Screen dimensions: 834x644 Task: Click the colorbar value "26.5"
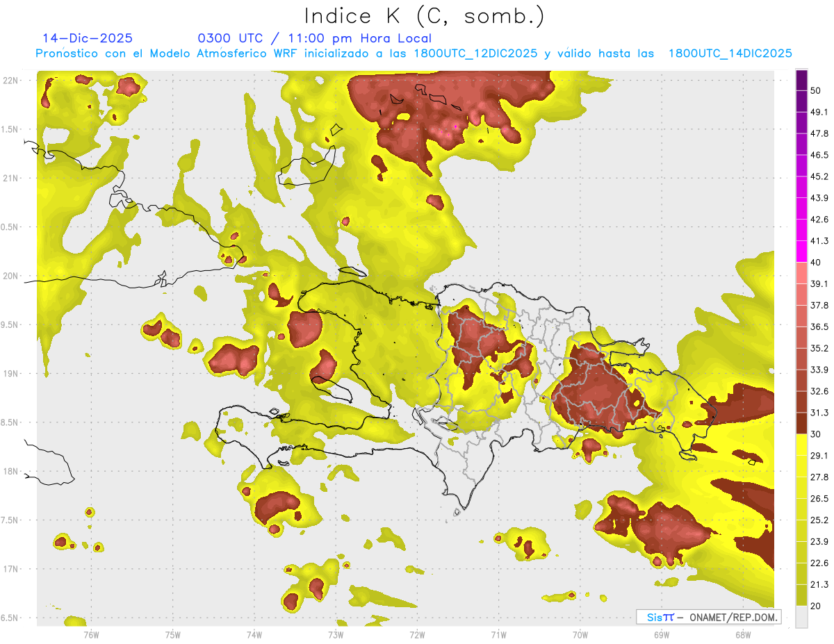(819, 499)
